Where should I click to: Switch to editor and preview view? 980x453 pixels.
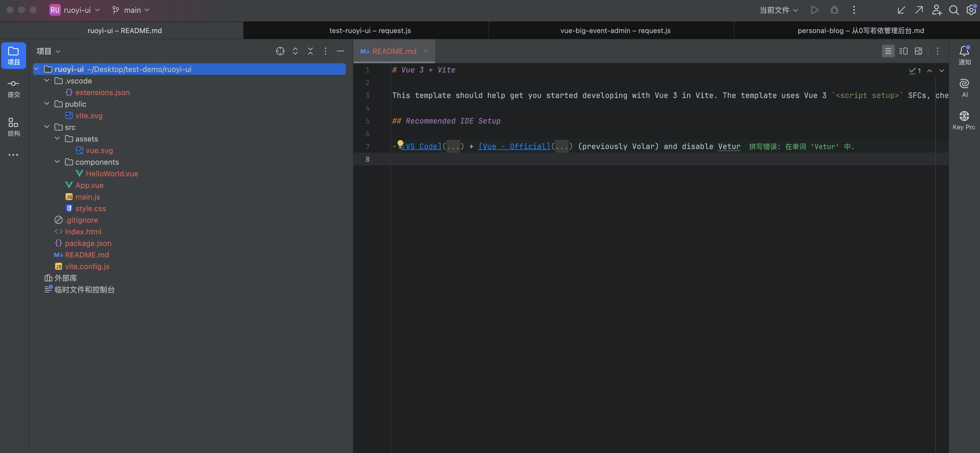[x=903, y=51]
